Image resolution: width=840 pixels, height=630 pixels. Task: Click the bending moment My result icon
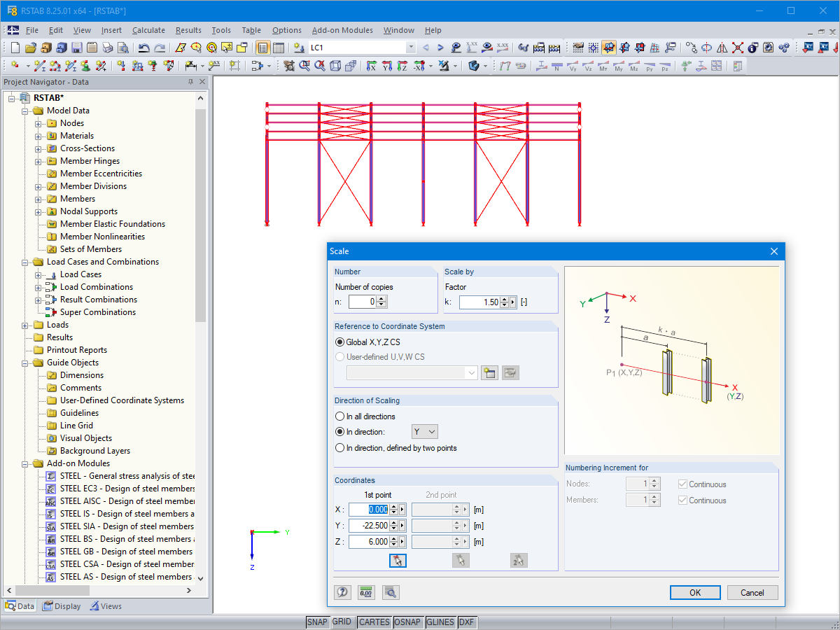[619, 66]
